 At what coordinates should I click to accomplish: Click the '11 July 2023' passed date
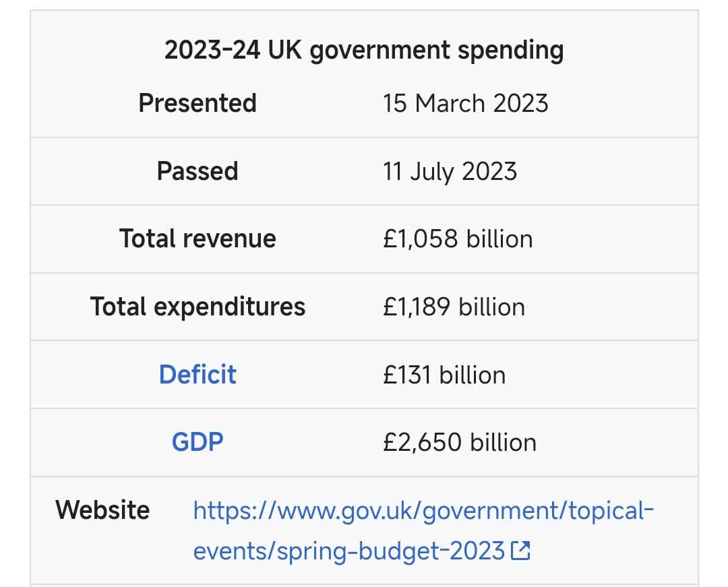450,171
